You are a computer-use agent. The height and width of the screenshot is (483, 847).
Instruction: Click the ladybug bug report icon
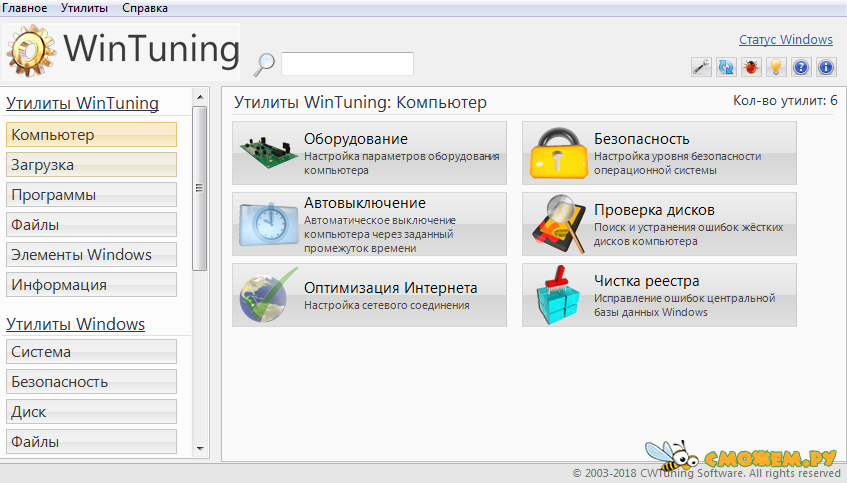[751, 67]
